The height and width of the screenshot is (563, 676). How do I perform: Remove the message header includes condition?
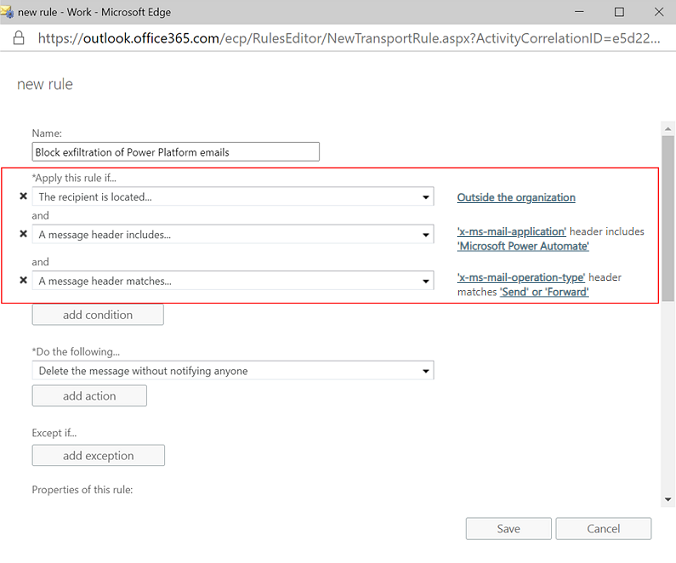[x=23, y=234]
